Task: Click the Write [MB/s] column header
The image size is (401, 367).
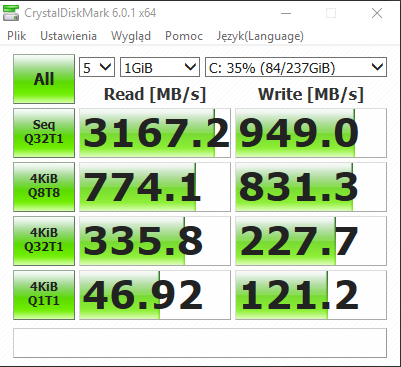Action: (311, 94)
